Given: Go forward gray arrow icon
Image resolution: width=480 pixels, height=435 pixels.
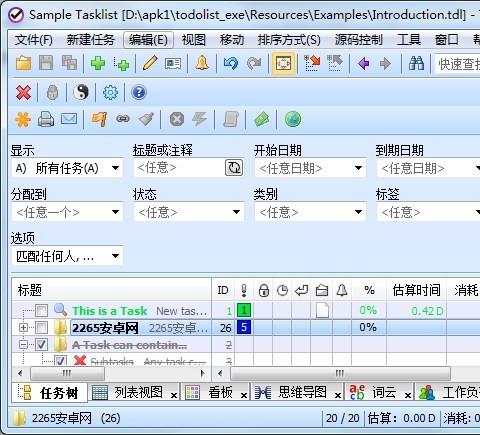Looking at the screenshot, I should click(385, 63).
